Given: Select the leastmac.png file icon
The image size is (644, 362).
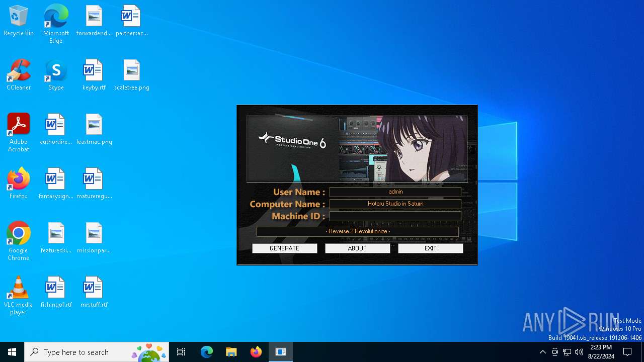Looking at the screenshot, I should point(94,130).
